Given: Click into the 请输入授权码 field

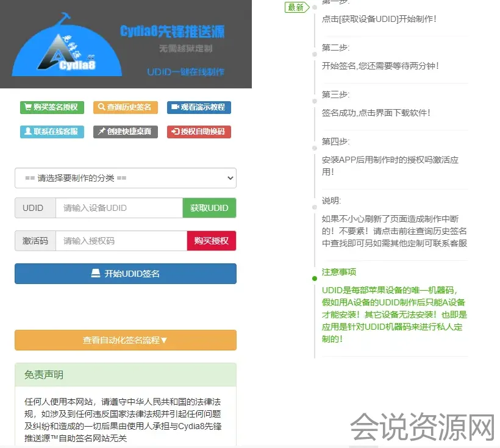Looking at the screenshot, I should coord(121,241).
